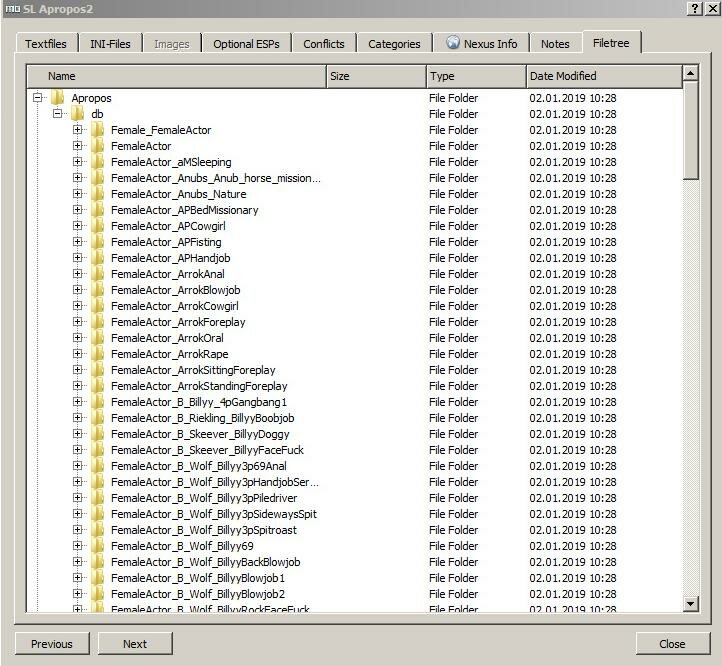Expand FemaleActor_B_Riekling_BillyyBoobjob folder
This screenshot has width=722, height=666.
click(x=77, y=417)
